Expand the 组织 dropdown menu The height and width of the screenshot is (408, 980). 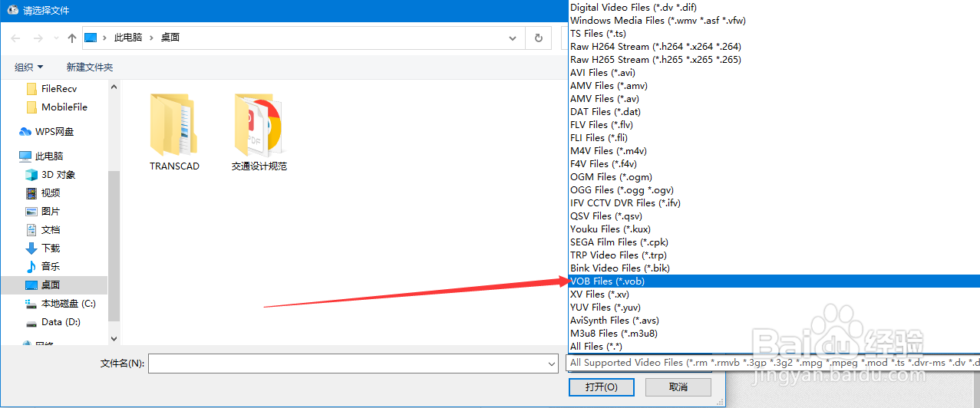(x=29, y=67)
